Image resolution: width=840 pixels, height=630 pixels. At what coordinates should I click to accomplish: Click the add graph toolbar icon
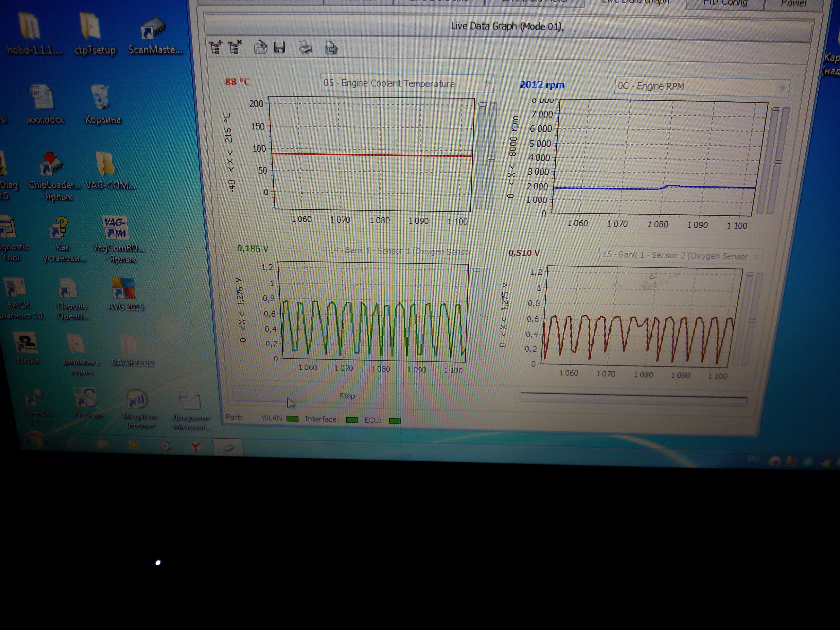click(x=216, y=47)
